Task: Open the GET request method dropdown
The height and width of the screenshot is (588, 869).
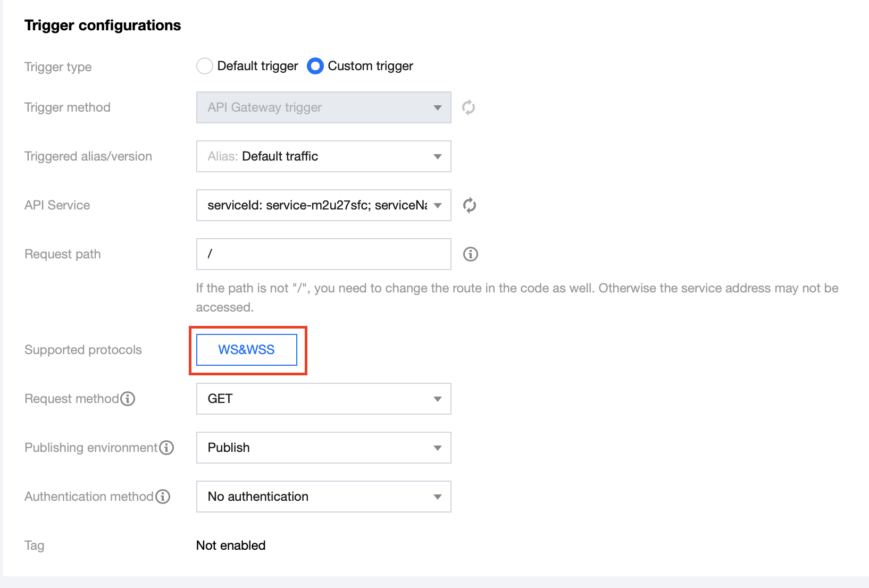Action: pos(323,399)
